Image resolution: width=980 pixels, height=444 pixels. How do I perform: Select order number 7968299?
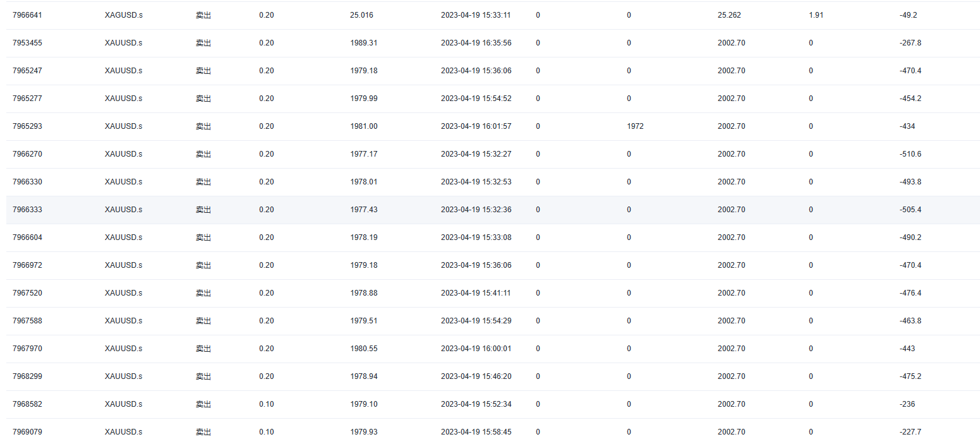pyautogui.click(x=27, y=376)
